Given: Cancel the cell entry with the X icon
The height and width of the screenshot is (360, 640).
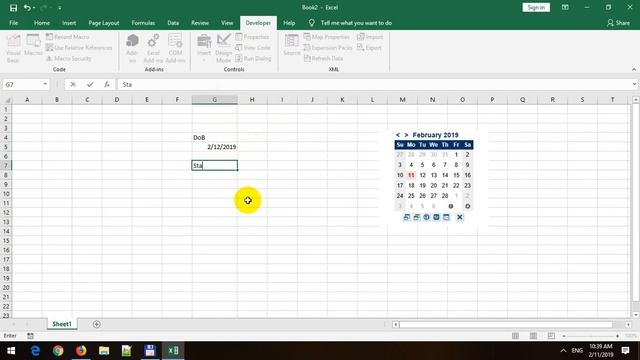Looking at the screenshot, I should coord(73,84).
